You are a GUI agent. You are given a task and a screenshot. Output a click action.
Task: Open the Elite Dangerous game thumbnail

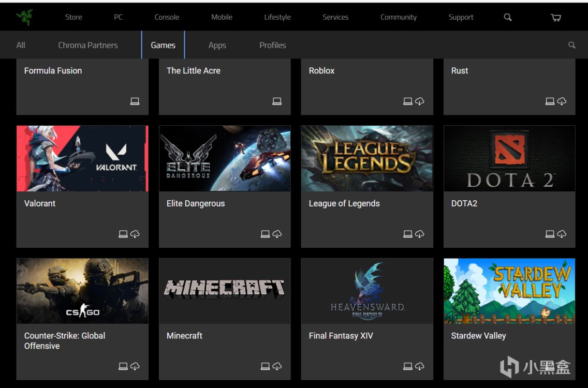(x=225, y=159)
